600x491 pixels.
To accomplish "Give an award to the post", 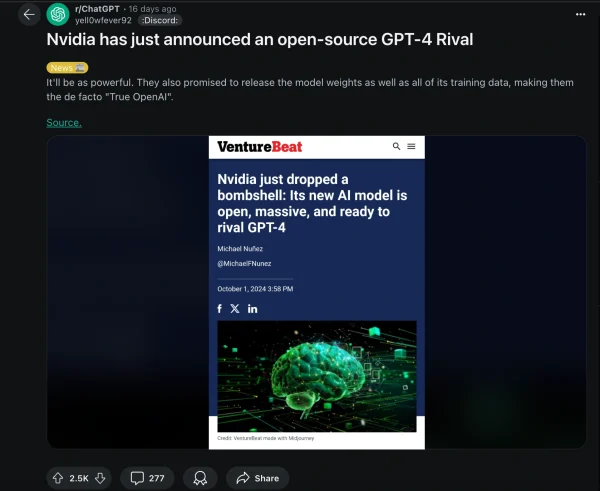I will click(200, 478).
